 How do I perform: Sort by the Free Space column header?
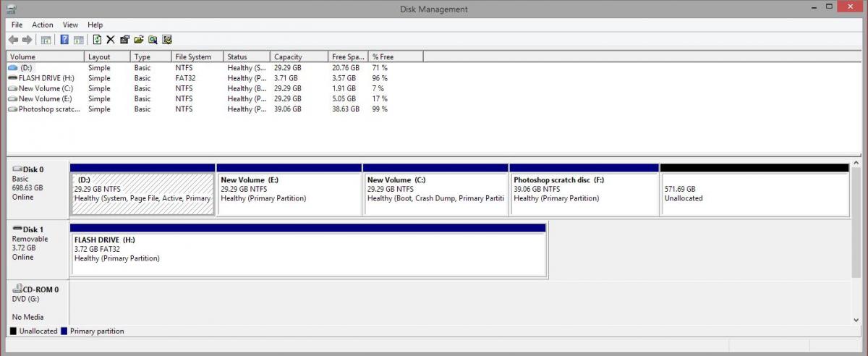348,56
